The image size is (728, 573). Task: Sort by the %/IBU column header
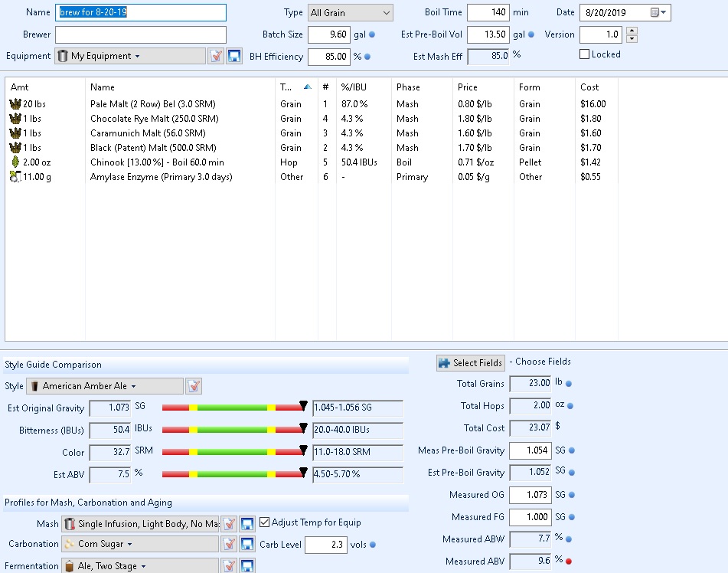click(364, 87)
